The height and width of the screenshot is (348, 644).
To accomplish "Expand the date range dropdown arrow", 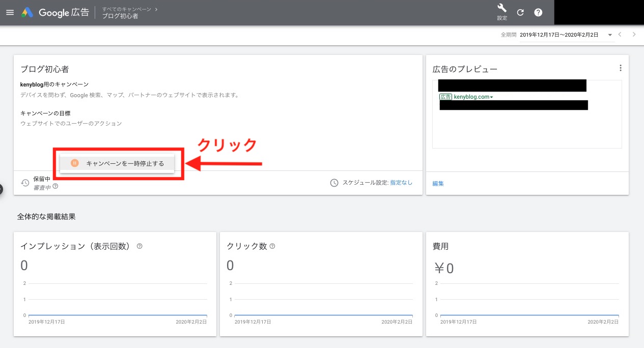I will [609, 35].
